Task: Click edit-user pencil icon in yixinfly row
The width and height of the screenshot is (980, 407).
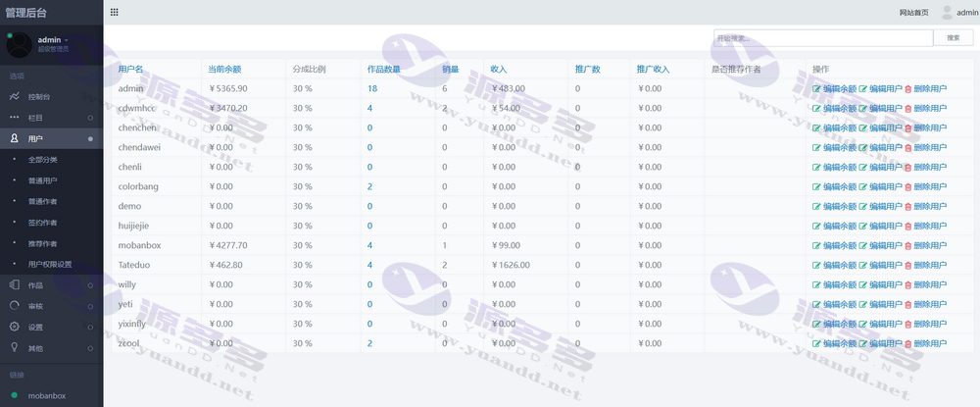Action: coord(863,324)
